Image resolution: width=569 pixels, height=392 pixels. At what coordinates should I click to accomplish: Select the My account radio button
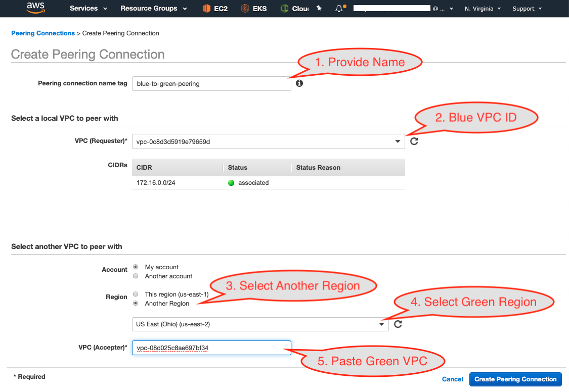(x=135, y=267)
